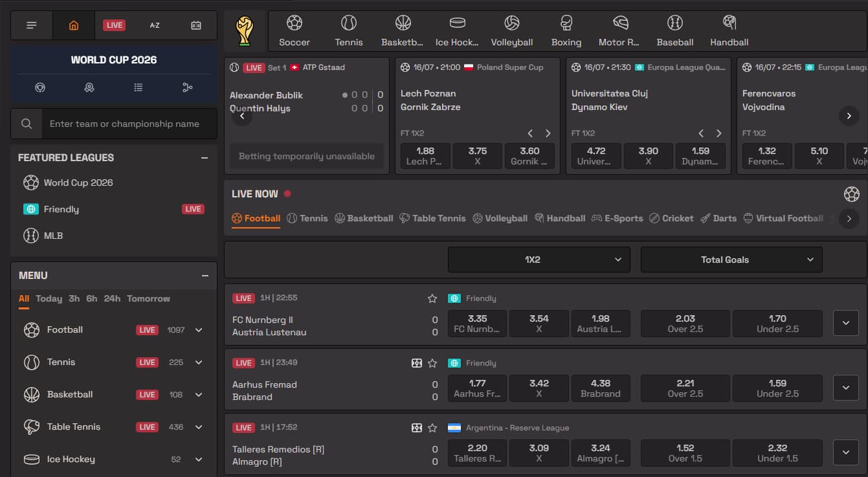Expand more markets for FC Nurnberg II match
Screen dimensions: 868x477
coord(846,323)
